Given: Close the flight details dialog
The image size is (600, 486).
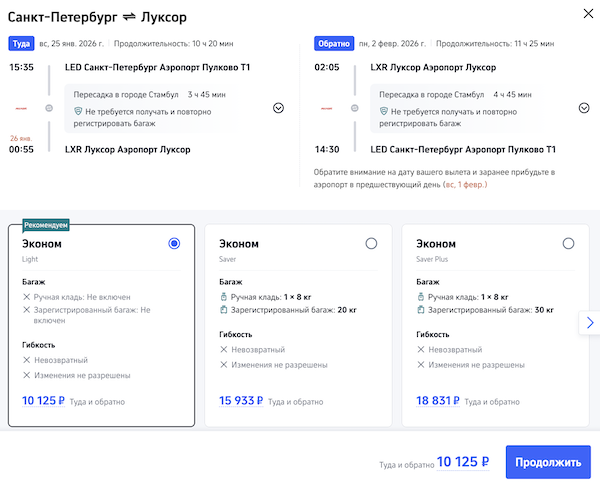Looking at the screenshot, I should pos(584,13).
